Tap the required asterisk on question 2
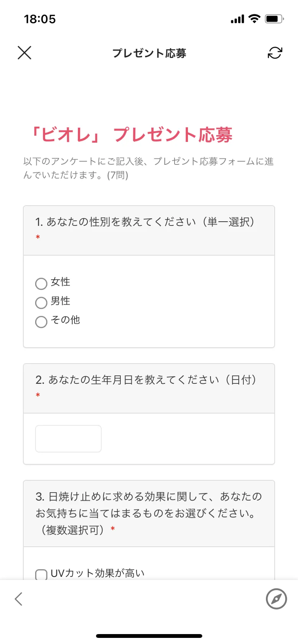Image resolution: width=298 pixels, height=644 pixels. tap(38, 395)
